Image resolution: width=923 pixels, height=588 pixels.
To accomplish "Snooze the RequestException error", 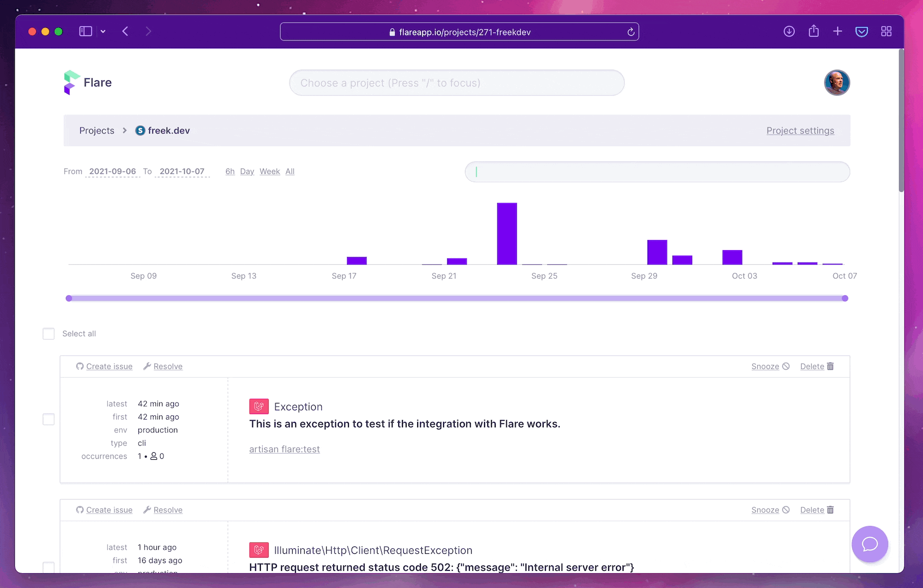I will pos(770,510).
